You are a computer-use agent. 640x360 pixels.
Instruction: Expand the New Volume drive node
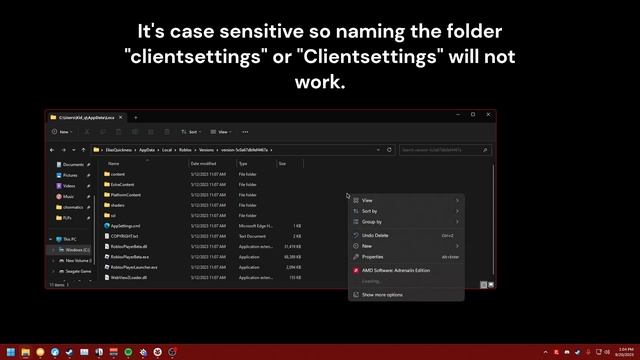53,260
